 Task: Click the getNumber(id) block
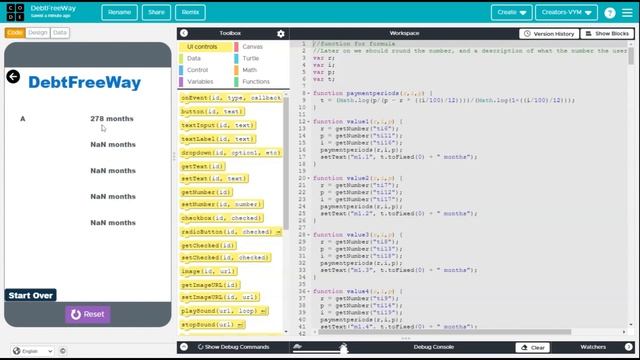click(206, 192)
